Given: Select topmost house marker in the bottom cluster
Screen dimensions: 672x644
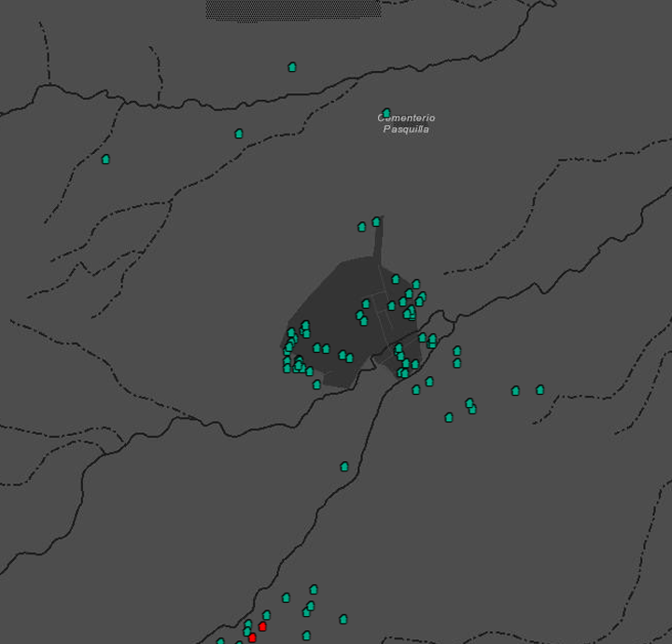Looking at the screenshot, I should pos(314,589).
